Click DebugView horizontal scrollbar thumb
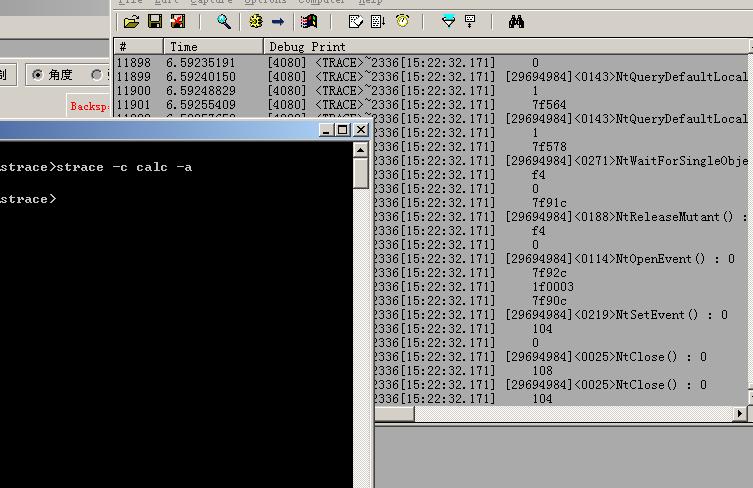The image size is (753, 488). [394, 414]
